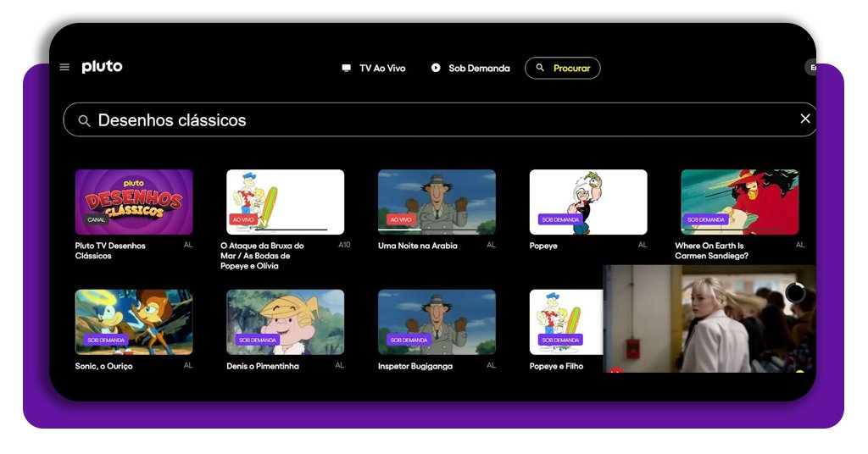This screenshot has height=454, width=868.
Task: Open Pluto TV Desenhos Clássicos channel thumbnail
Action: [x=134, y=202]
